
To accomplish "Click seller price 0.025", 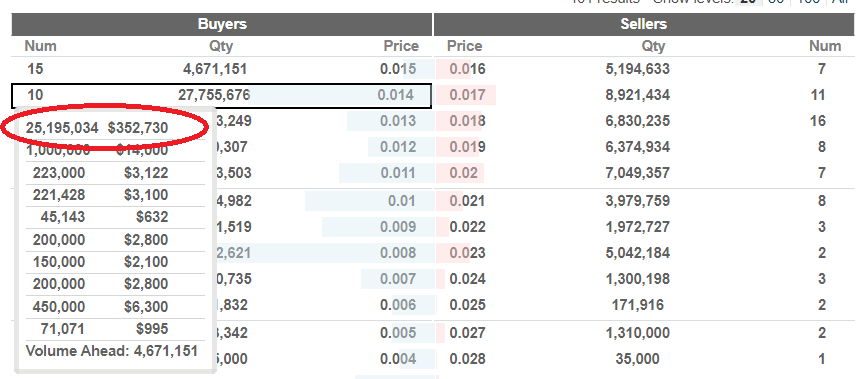I will point(467,305).
